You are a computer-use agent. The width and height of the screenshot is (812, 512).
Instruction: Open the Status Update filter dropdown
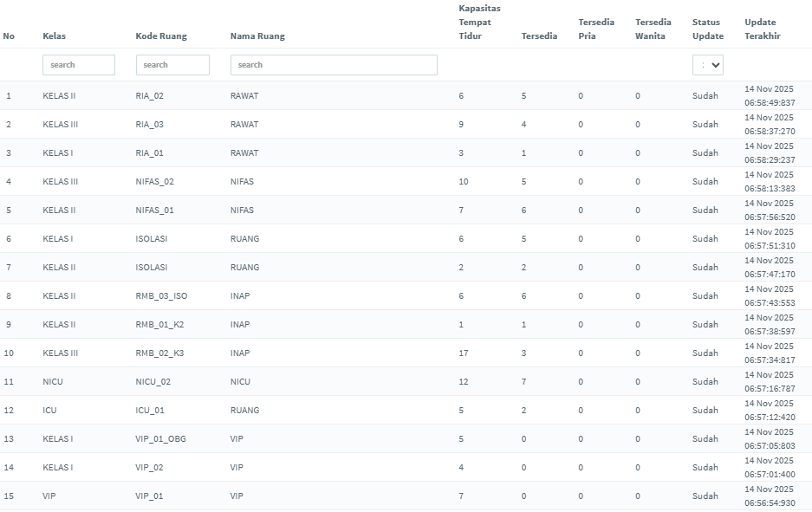(708, 65)
